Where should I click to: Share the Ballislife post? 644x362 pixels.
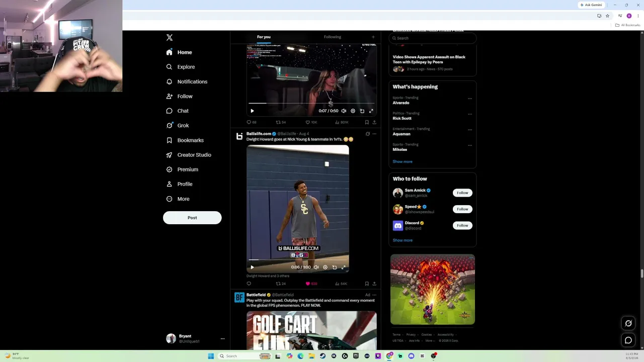[374, 284]
